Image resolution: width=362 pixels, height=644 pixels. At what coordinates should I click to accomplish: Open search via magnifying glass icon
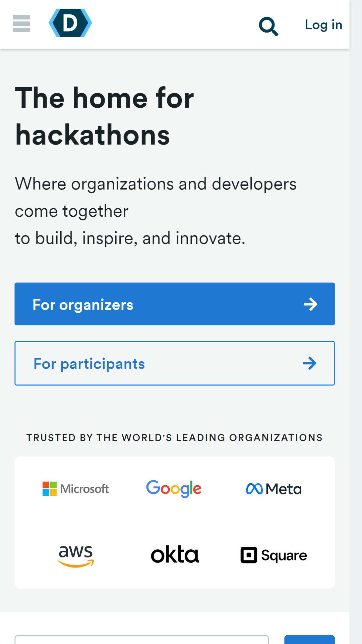[268, 26]
